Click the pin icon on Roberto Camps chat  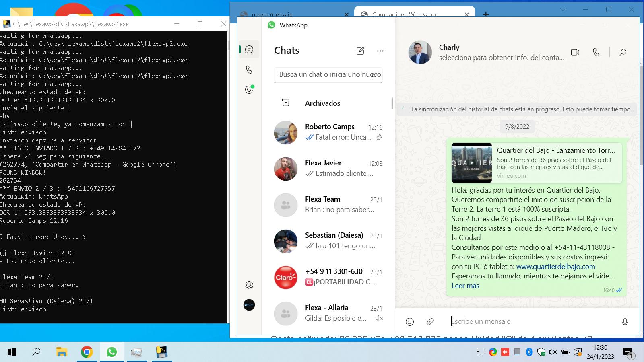(379, 138)
